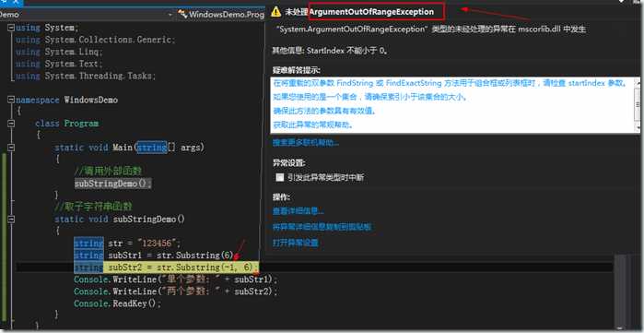Click 'using System.Linq;' line
The height and width of the screenshot is (333, 644).
(59, 52)
